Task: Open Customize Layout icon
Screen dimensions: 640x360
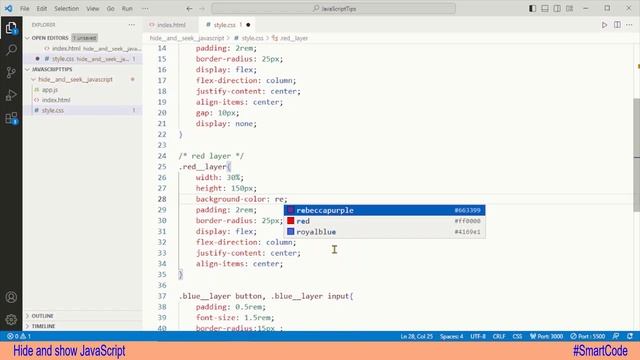Action: coord(569,9)
